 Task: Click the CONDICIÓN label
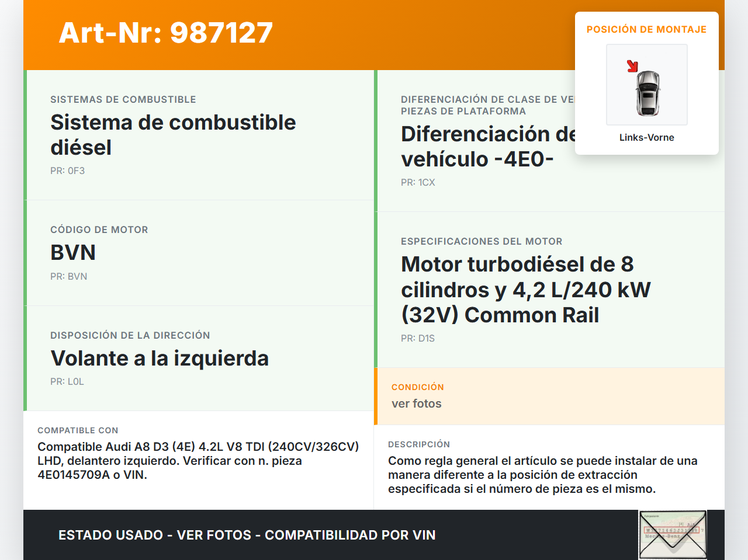coord(418,387)
